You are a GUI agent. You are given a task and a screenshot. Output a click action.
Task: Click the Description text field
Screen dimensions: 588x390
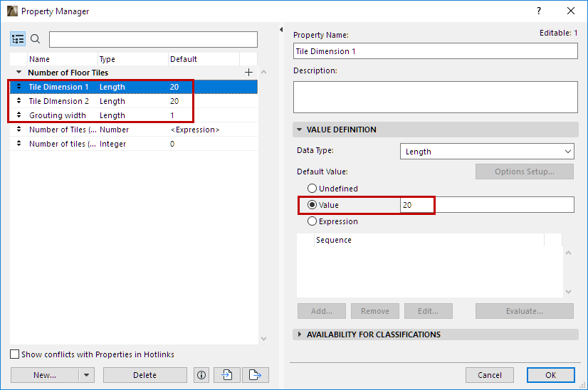tap(435, 97)
